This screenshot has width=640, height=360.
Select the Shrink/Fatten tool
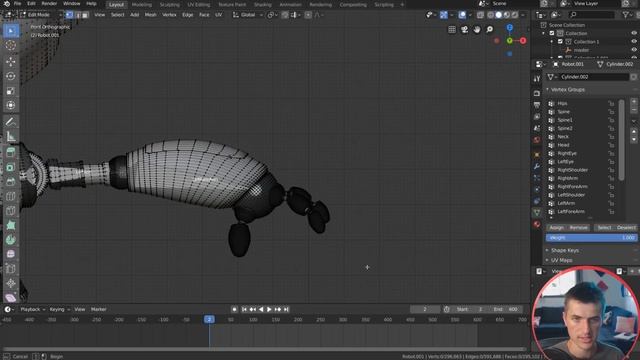point(11,284)
